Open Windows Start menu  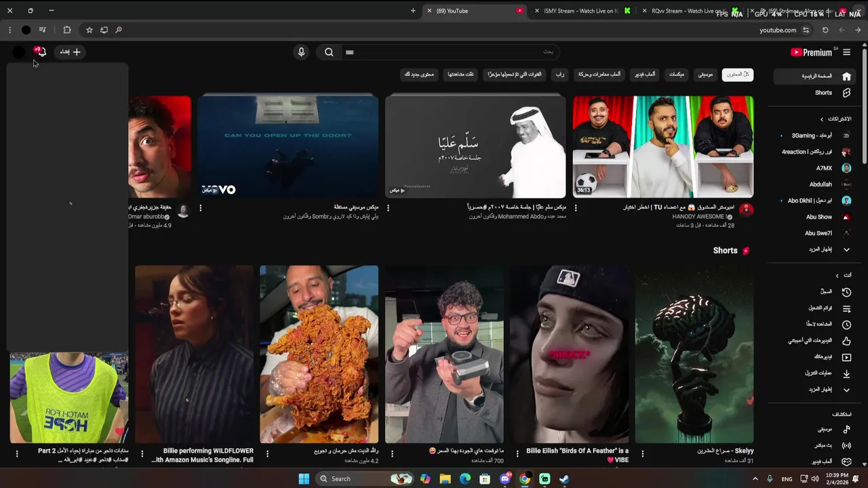(304, 479)
